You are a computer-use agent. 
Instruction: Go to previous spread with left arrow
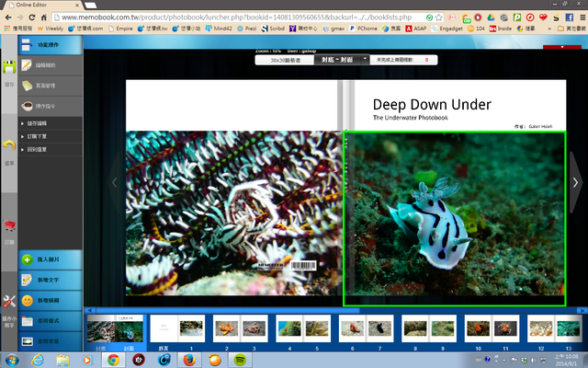click(114, 182)
